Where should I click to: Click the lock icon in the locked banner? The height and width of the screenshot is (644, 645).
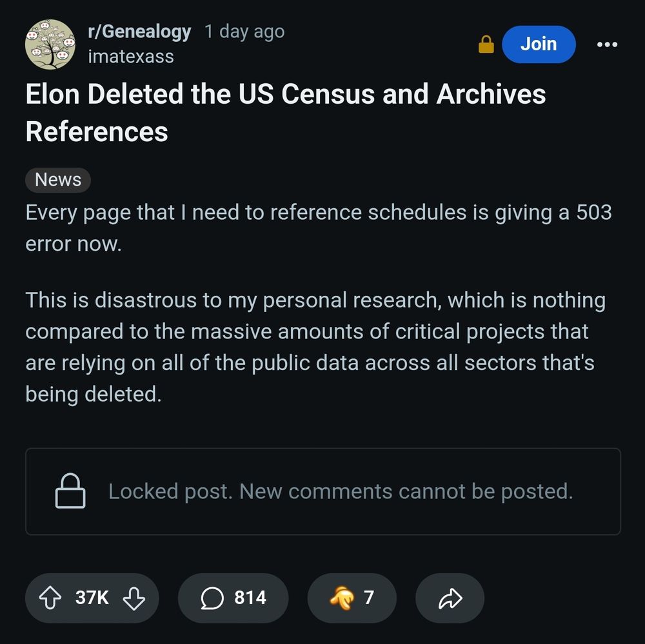pyautogui.click(x=70, y=491)
